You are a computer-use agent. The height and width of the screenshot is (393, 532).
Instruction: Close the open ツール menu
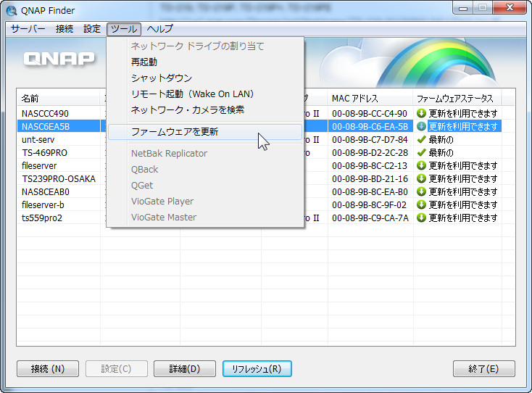pos(124,29)
